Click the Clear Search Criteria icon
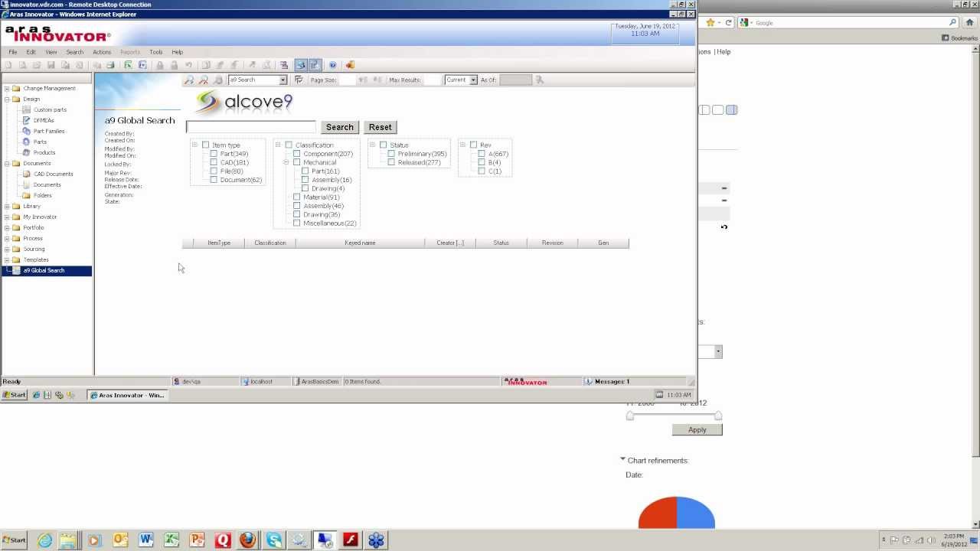 tap(204, 80)
